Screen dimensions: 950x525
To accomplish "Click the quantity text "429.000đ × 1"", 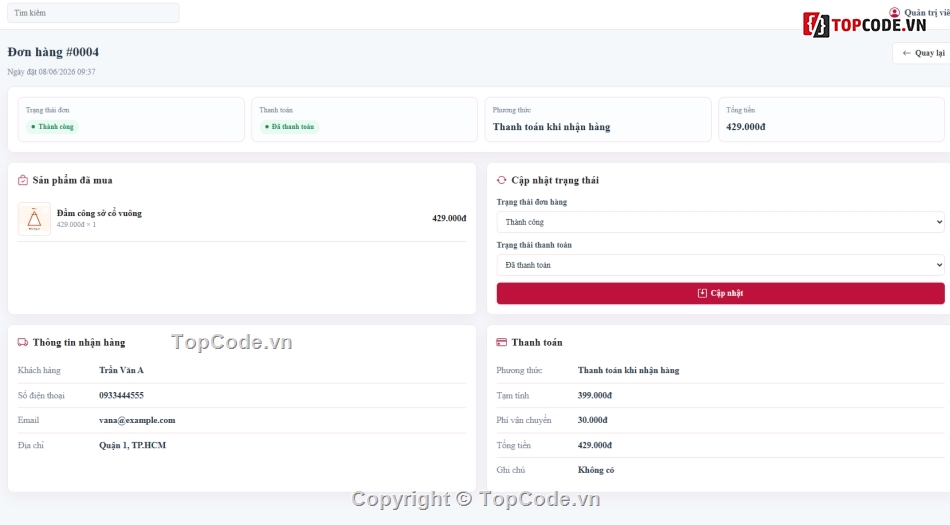I will point(76,225).
